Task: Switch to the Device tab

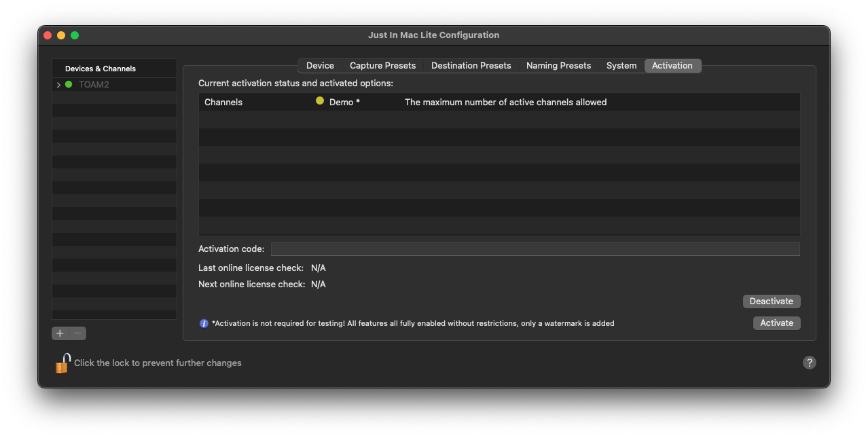Action: click(320, 66)
